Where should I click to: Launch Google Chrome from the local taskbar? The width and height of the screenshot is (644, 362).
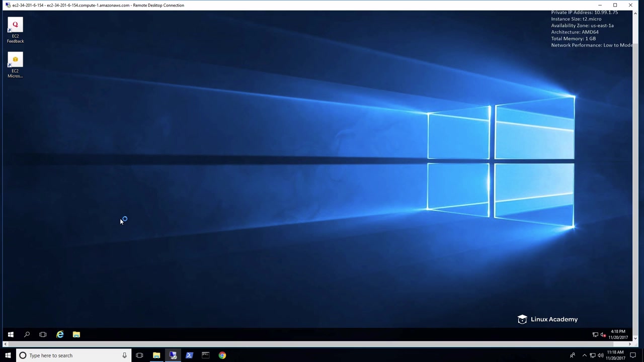[222, 355]
